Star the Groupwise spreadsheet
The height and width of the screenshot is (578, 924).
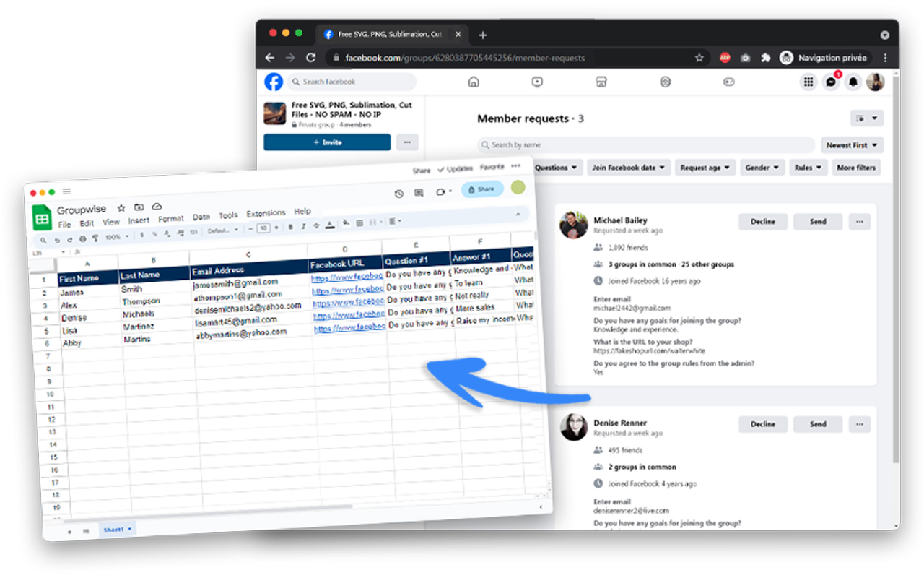[x=121, y=208]
